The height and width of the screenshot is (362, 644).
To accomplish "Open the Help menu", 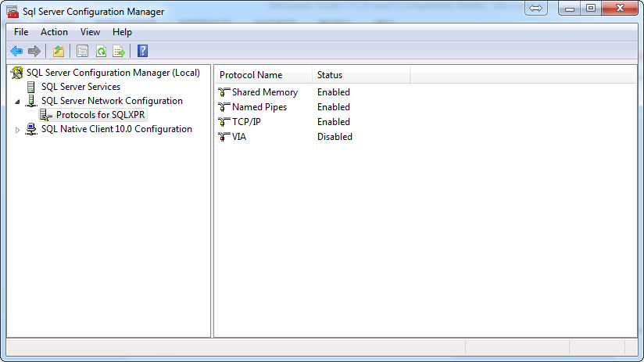I will (x=122, y=32).
